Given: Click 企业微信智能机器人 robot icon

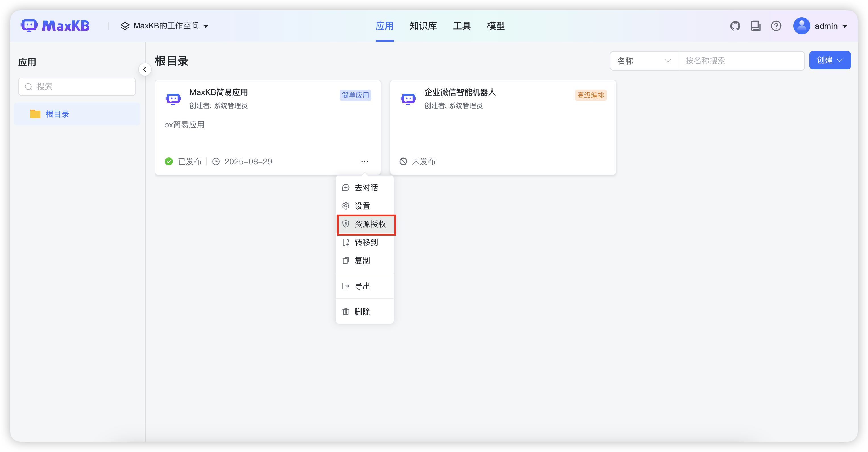Looking at the screenshot, I should pyautogui.click(x=408, y=99).
